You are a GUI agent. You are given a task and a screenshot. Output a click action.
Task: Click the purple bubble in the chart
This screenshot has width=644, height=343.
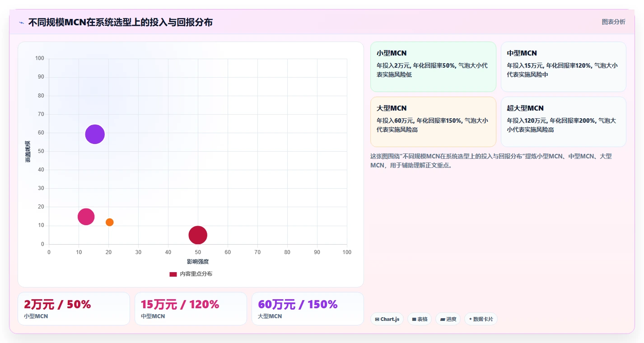pos(95,134)
